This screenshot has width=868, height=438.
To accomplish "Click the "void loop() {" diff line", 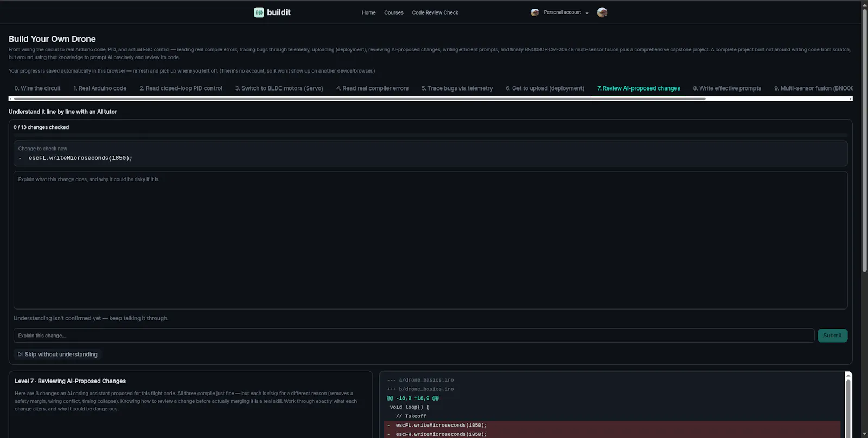I will [x=410, y=407].
